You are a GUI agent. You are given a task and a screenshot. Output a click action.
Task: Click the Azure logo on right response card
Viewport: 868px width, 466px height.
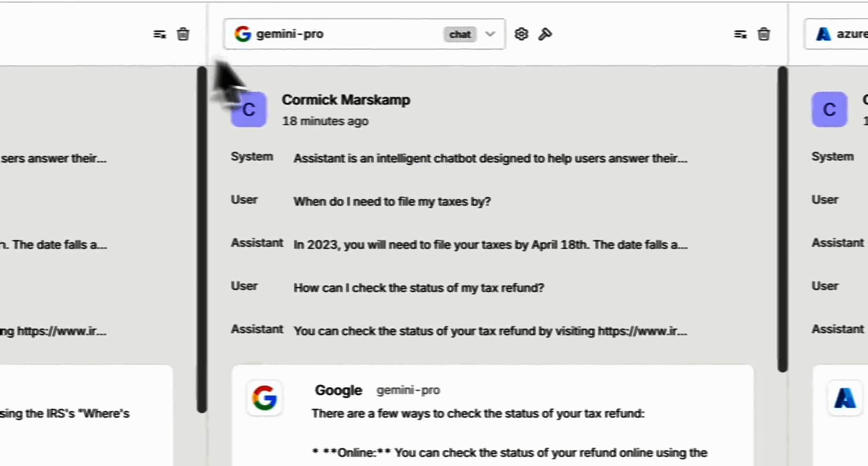tap(844, 398)
